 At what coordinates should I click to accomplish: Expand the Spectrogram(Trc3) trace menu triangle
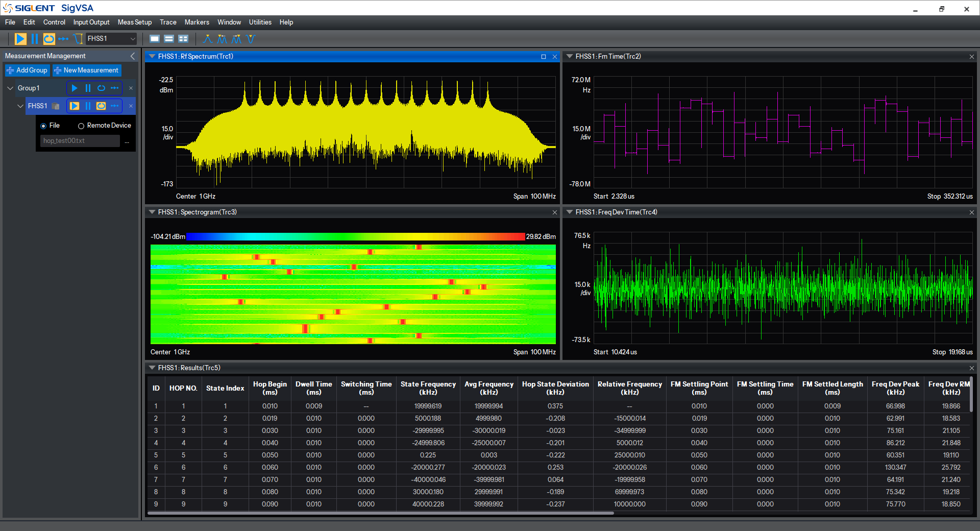pos(152,212)
